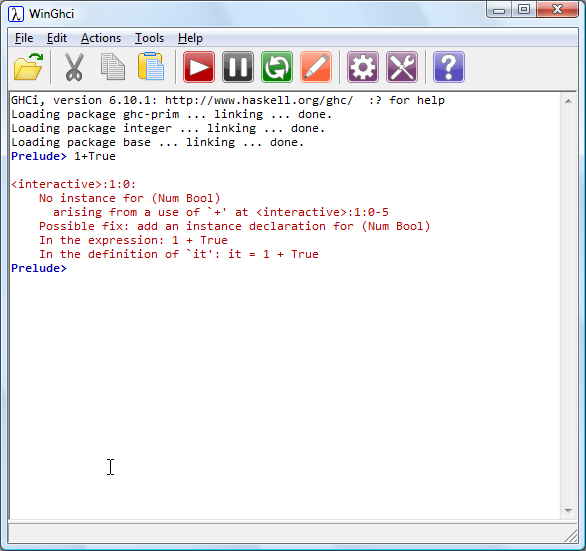Image resolution: width=586 pixels, height=551 pixels.
Task: Click the Cut scissors icon
Action: [74, 67]
